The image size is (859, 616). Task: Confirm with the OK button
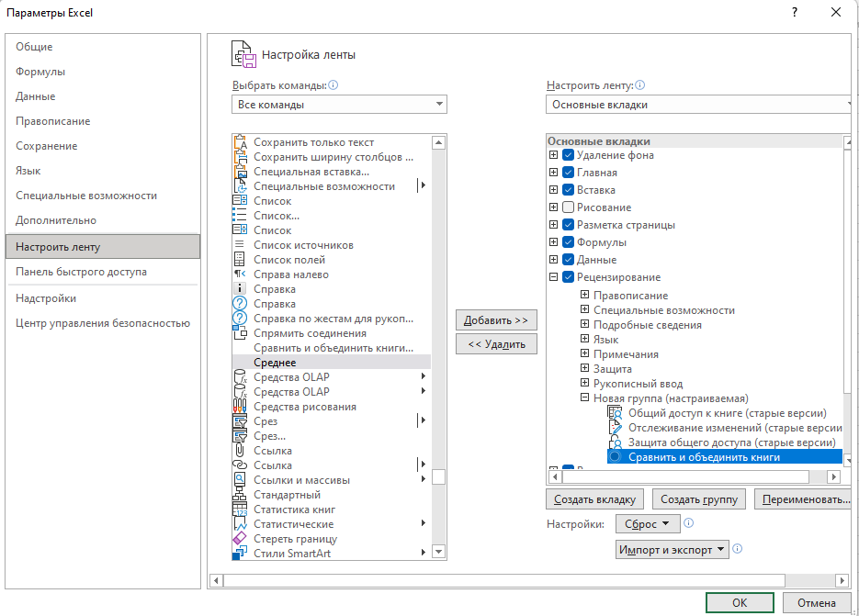click(740, 603)
